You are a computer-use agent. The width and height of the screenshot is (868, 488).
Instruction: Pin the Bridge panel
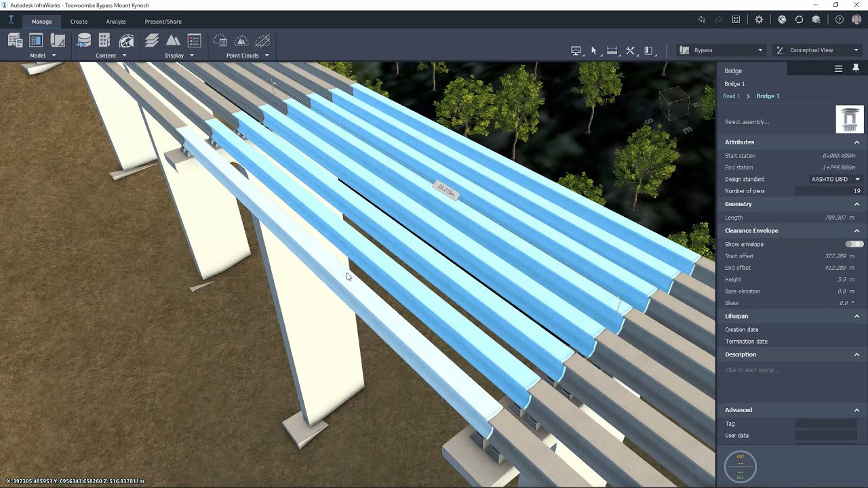point(856,68)
